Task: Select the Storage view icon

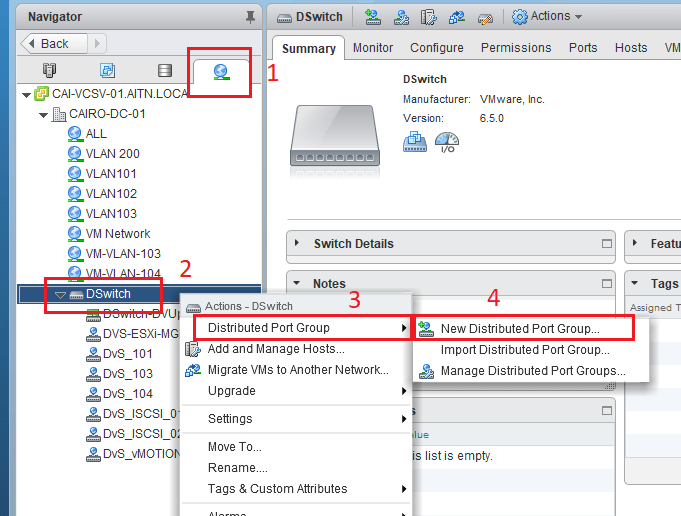Action: tap(164, 71)
